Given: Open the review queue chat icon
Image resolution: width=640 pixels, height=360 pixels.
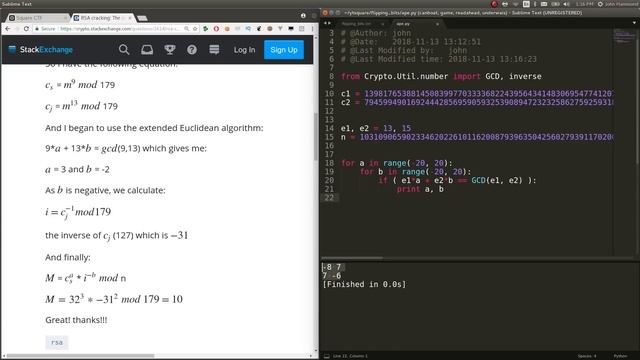Looking at the screenshot, I should (214, 50).
